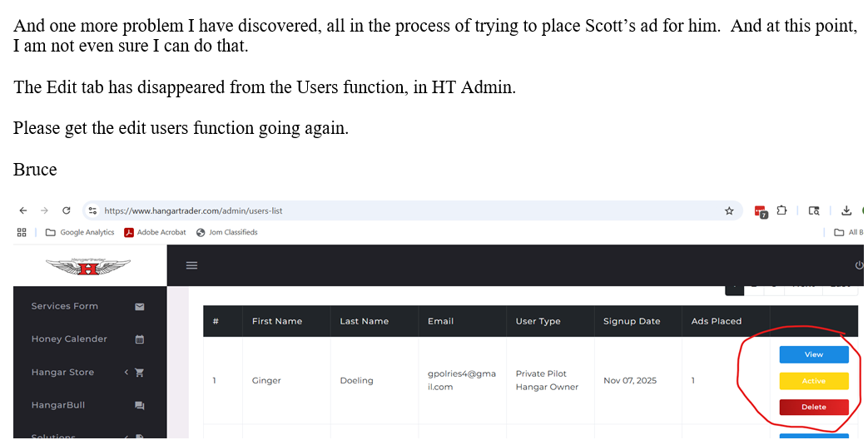Open Honey Calender in the sidebar
This screenshot has height=440, width=868.
(x=69, y=339)
